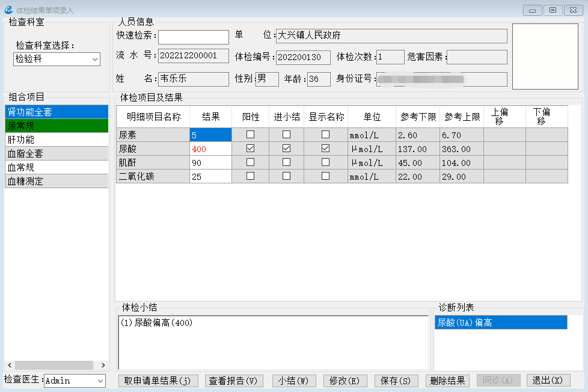
Task: Click the app icon in the title bar
Action: (8, 10)
